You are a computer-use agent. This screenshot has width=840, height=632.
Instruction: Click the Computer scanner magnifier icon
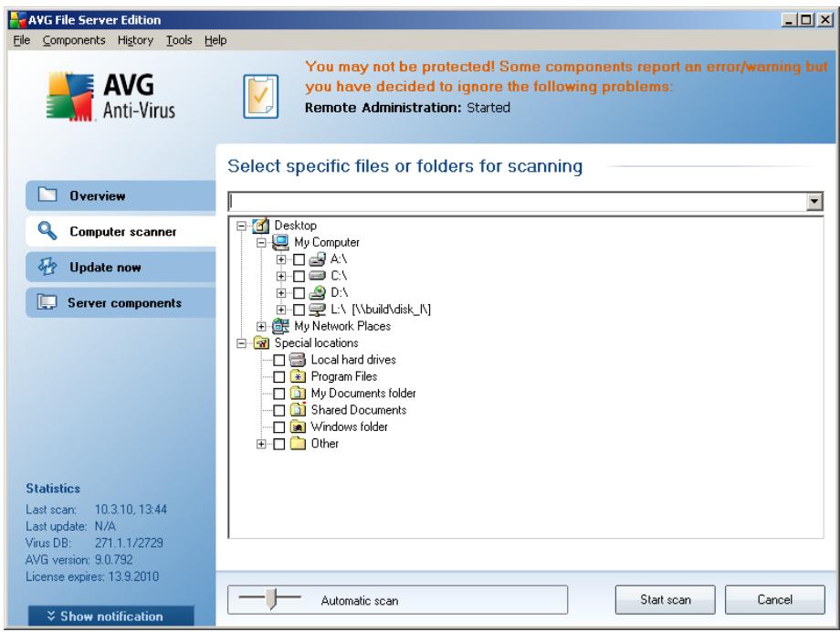47,230
